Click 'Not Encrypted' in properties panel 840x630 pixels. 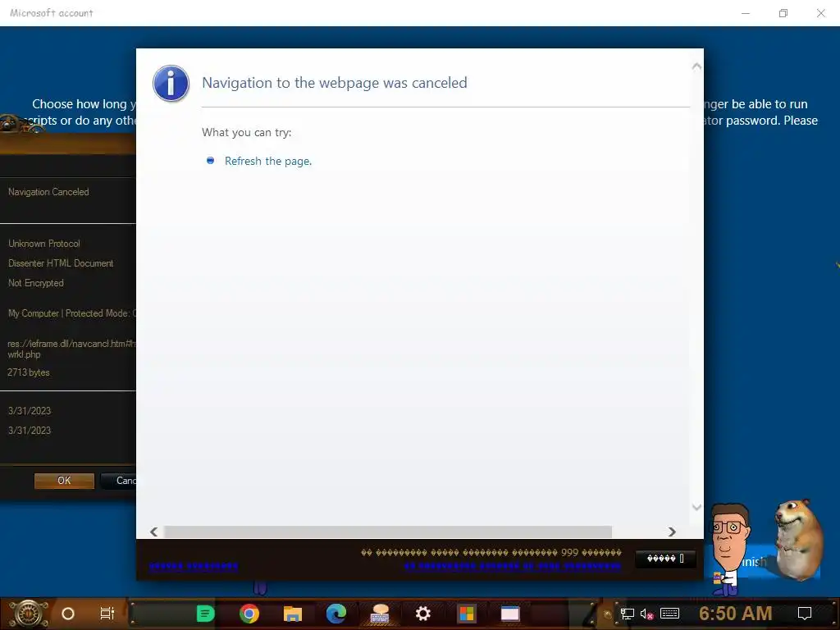tap(36, 283)
